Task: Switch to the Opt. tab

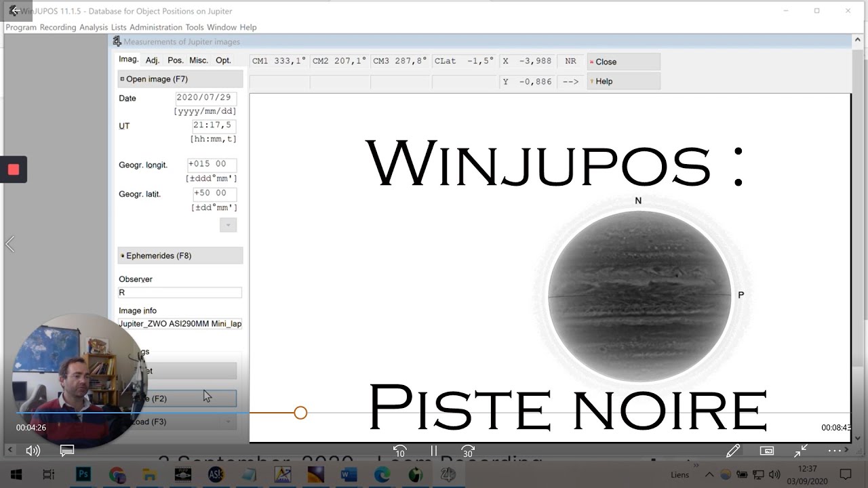Action: coord(224,60)
